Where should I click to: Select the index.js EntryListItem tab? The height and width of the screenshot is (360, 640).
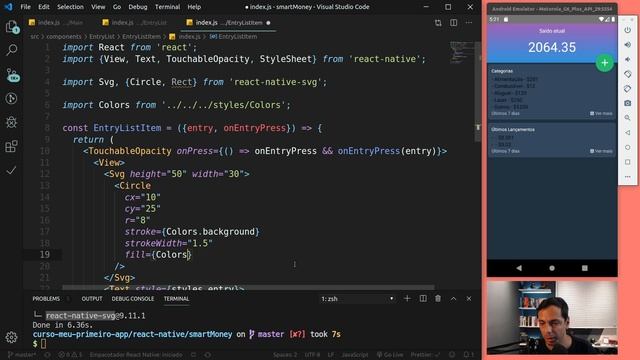point(229,23)
